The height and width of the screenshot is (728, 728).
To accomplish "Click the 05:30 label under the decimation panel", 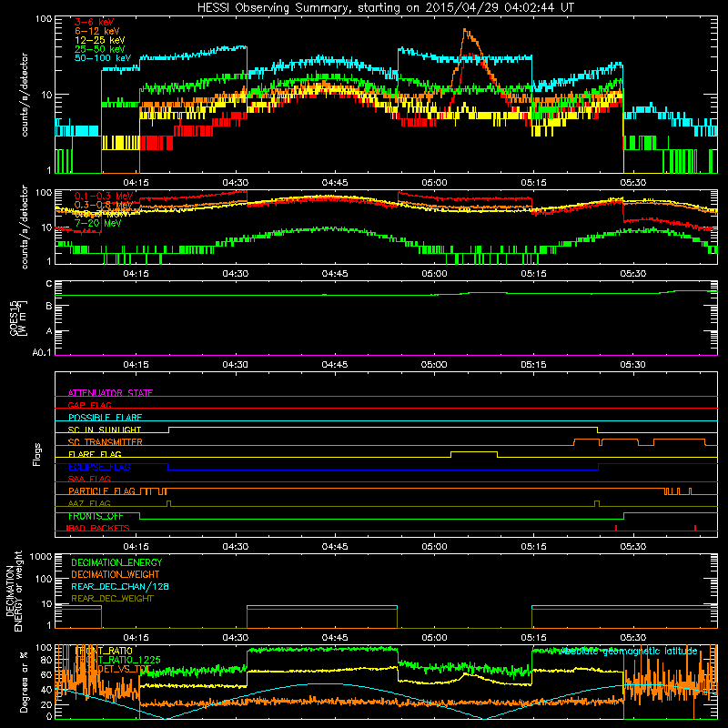I will [x=632, y=638].
